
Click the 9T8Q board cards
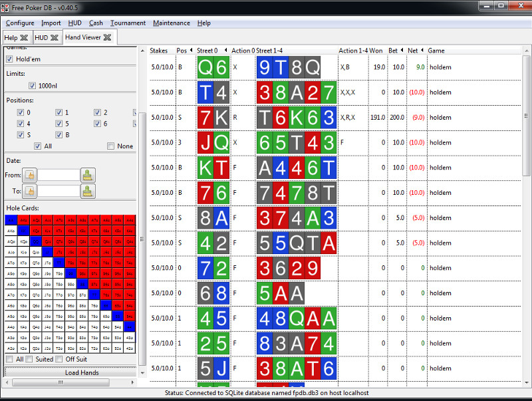[289, 67]
